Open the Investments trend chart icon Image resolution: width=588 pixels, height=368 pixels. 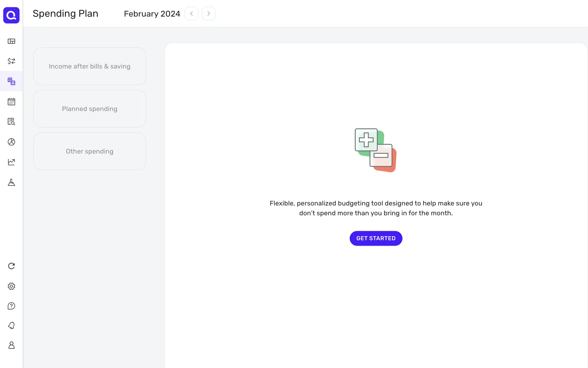pos(11,162)
